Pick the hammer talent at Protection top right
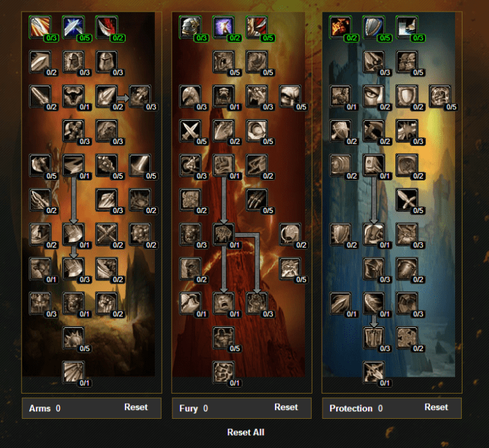This screenshot has width=489, height=448. point(407,26)
